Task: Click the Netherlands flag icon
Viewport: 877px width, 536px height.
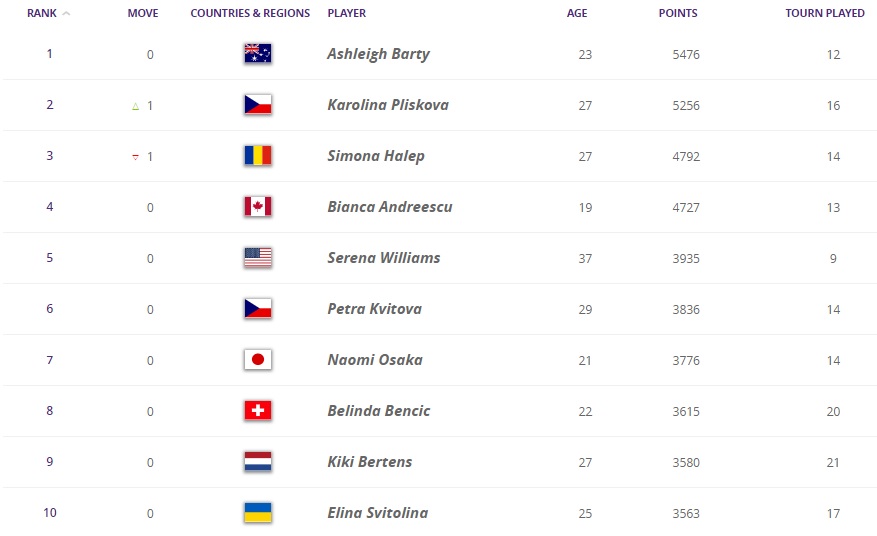Action: [x=258, y=462]
